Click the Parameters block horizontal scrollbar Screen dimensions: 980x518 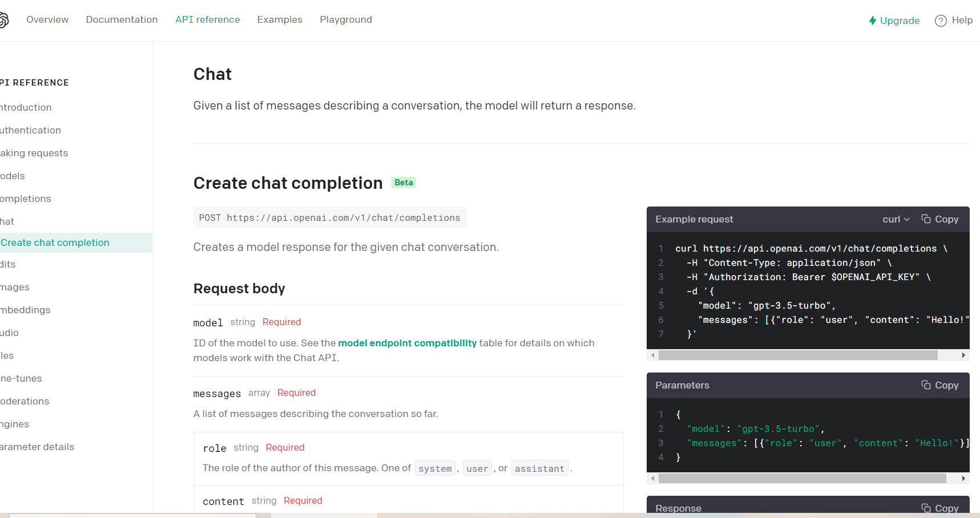tap(802, 479)
